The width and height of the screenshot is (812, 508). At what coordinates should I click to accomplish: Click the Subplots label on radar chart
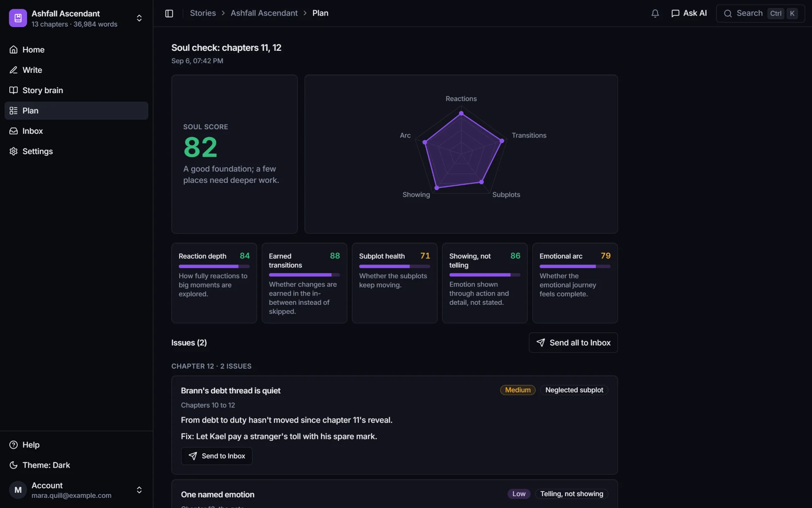click(x=506, y=195)
